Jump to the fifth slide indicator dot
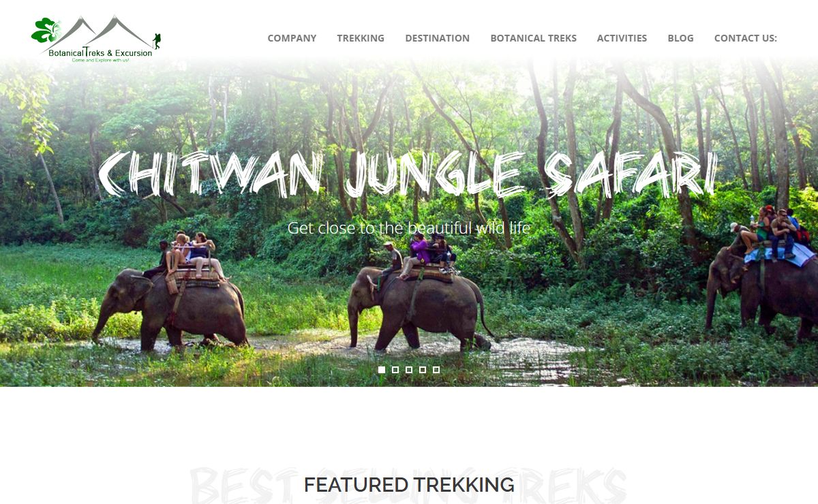This screenshot has height=504, width=818. [436, 370]
